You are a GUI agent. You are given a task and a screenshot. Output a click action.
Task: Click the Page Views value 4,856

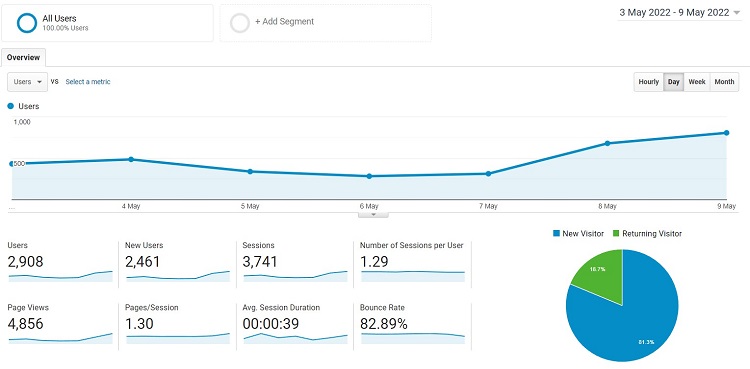pyautogui.click(x=25, y=324)
